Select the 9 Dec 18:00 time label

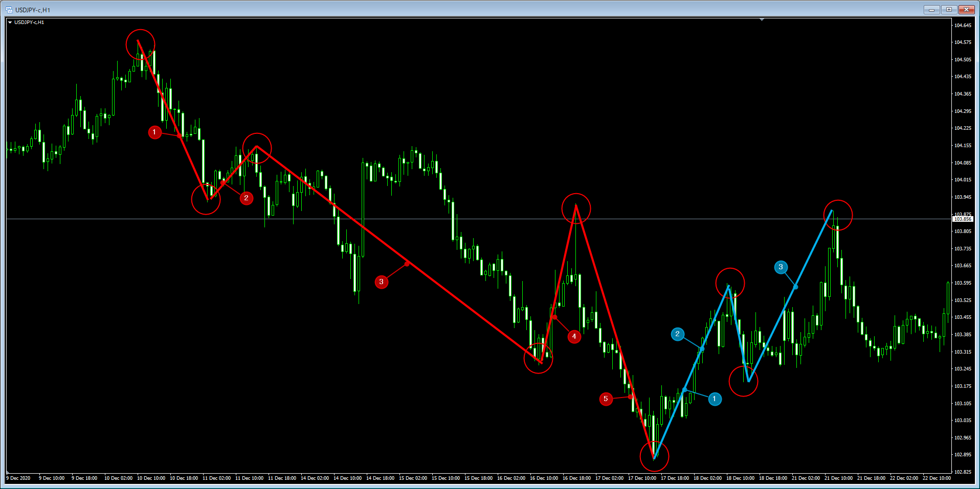click(x=84, y=478)
